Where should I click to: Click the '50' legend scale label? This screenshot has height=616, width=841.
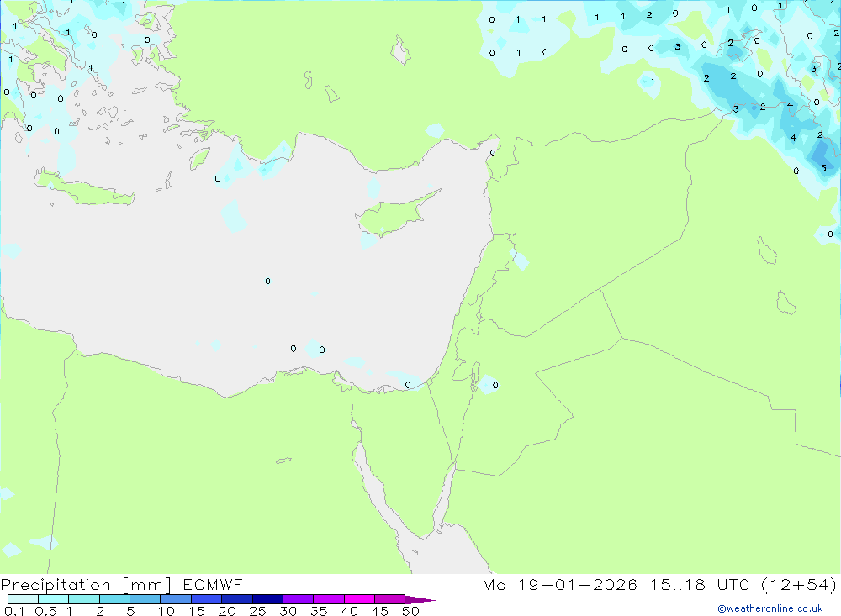(410, 611)
